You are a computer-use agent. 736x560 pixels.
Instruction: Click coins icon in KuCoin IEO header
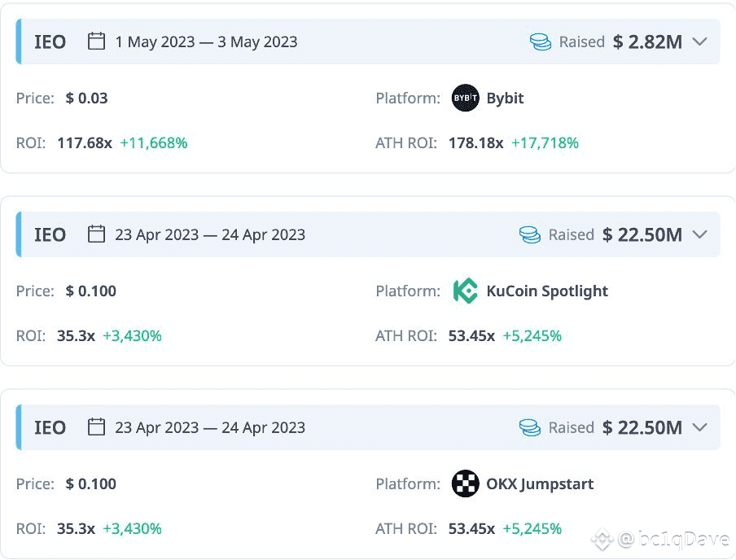coord(530,234)
